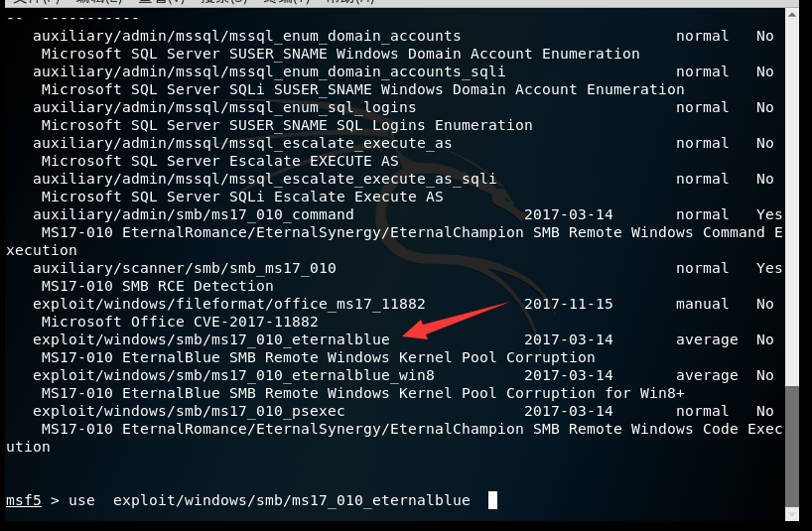Click the typed eternalblue path after 'use'
Screen dimensions: 812x531
[x=291, y=500]
